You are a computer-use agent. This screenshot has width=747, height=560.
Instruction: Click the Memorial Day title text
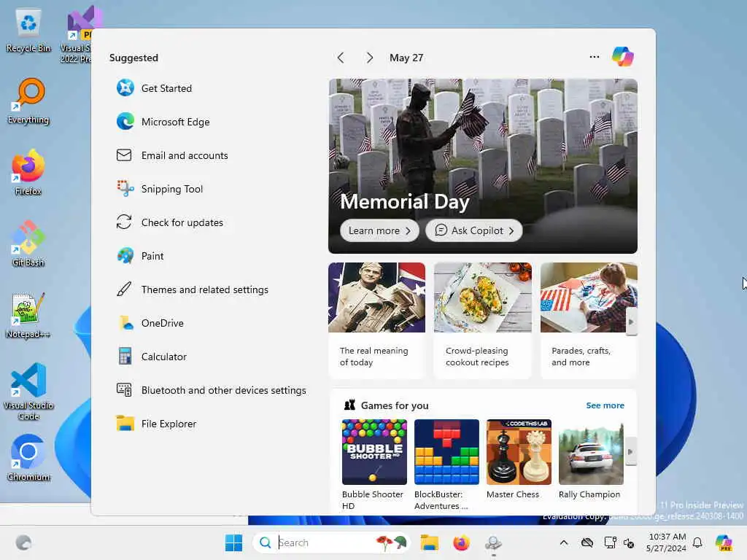405,202
